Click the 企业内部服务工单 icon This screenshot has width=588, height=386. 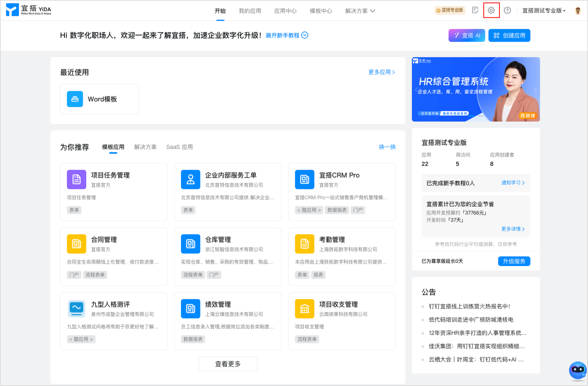click(191, 180)
